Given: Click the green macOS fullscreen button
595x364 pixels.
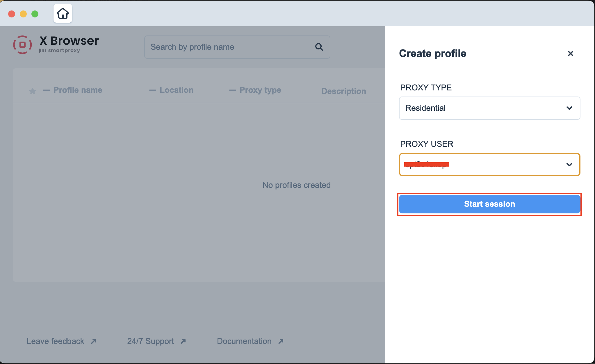Looking at the screenshot, I should click(x=35, y=14).
